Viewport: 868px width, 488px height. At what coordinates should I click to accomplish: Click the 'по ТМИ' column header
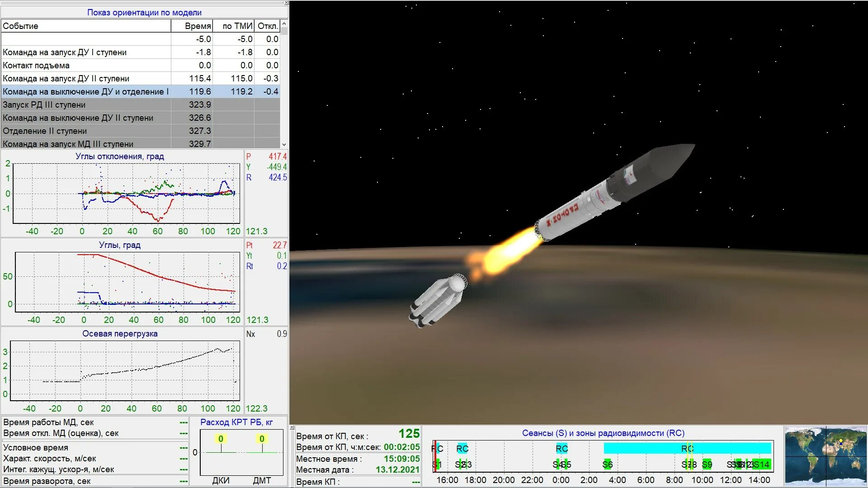pyautogui.click(x=233, y=26)
